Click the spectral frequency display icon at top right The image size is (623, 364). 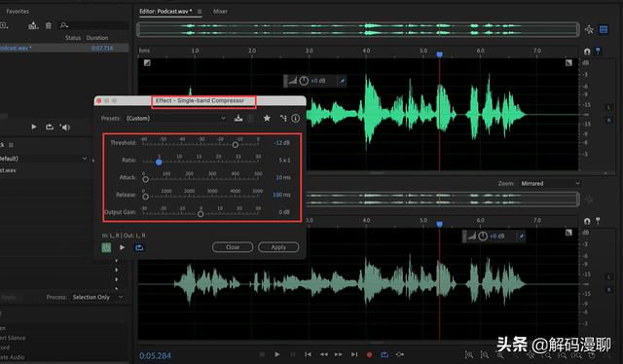click(x=589, y=29)
